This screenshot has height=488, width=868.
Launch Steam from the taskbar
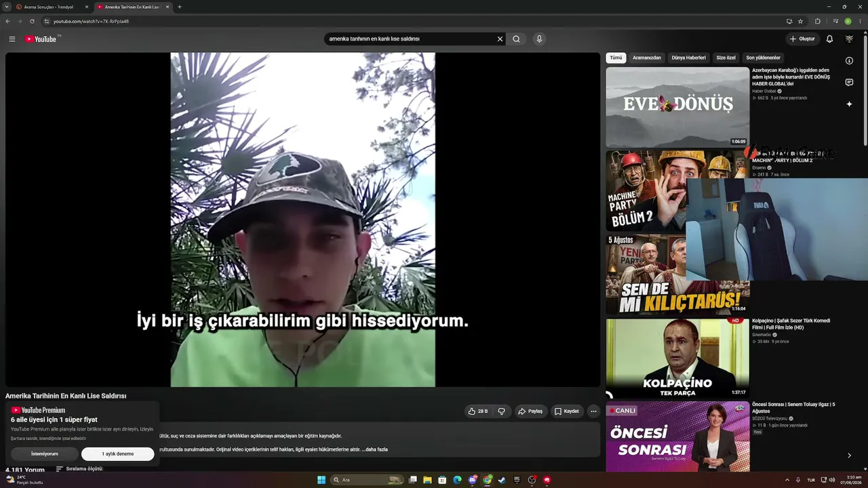502,480
